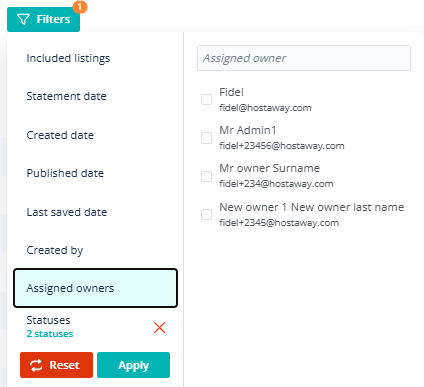Tick the Mr Admin1 checkbox

(x=206, y=138)
